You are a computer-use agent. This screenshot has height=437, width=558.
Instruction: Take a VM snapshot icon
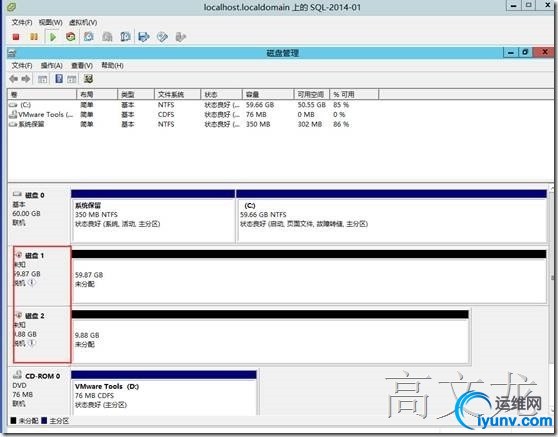coord(89,37)
